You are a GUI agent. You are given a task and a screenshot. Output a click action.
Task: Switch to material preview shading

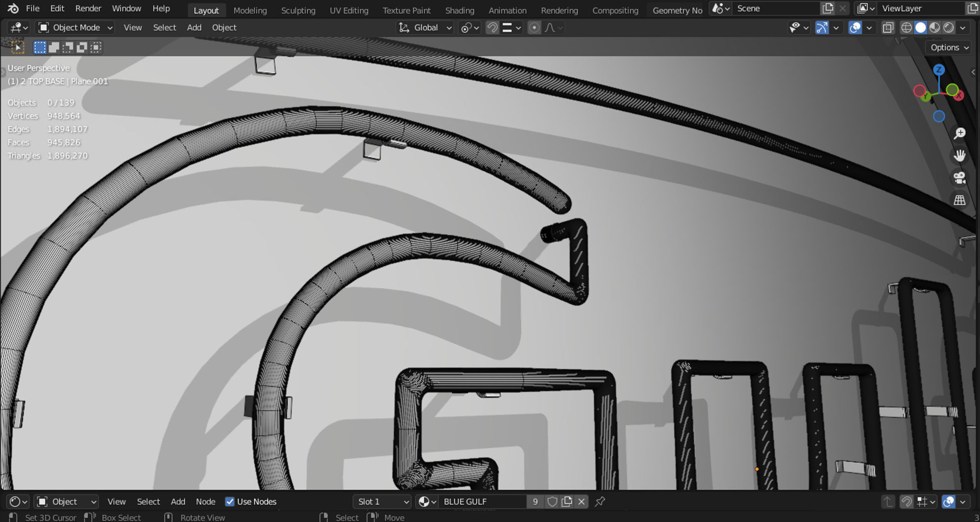(935, 28)
